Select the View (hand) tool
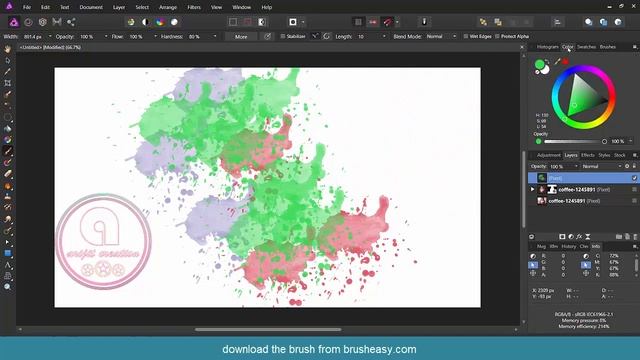The width and height of the screenshot is (640, 360). pos(7,49)
